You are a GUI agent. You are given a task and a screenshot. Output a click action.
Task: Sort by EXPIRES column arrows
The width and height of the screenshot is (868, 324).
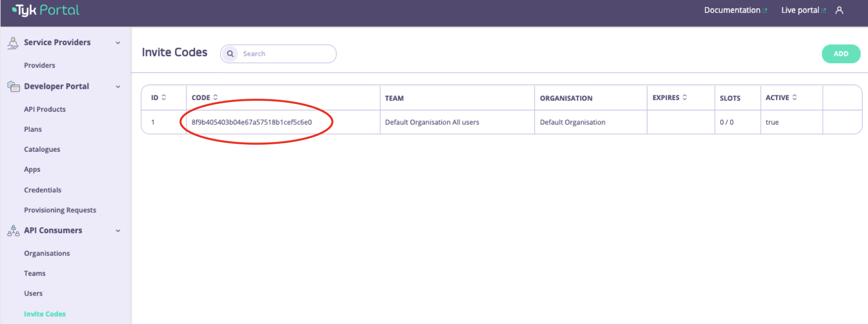[685, 97]
